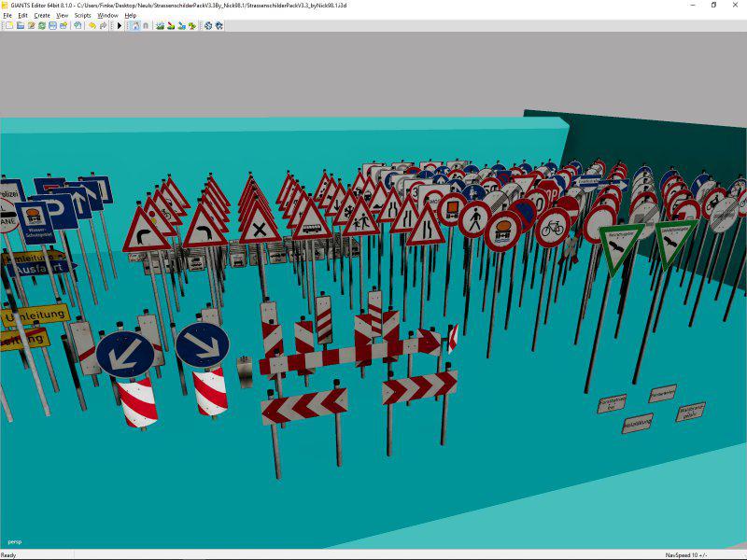Expand the Create menu
The image size is (747, 560).
(x=42, y=16)
